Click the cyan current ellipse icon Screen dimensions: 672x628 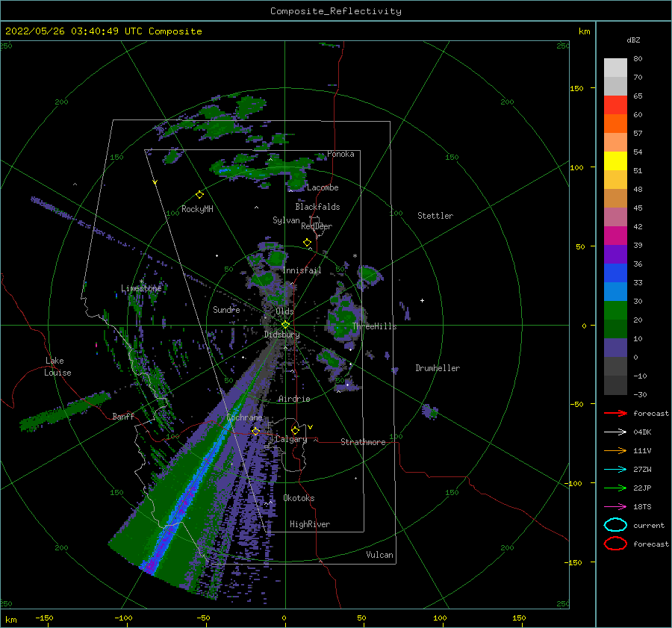click(615, 525)
